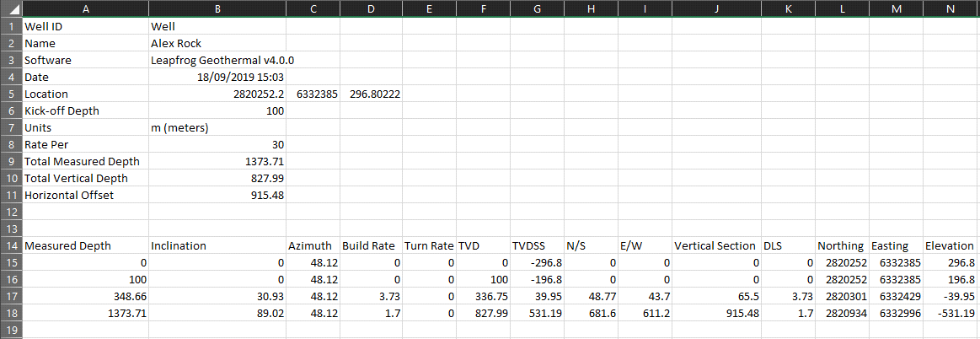The width and height of the screenshot is (980, 339).
Task: Click the Leapfrog Geothermal v4.0.0 cell
Action: [216, 60]
